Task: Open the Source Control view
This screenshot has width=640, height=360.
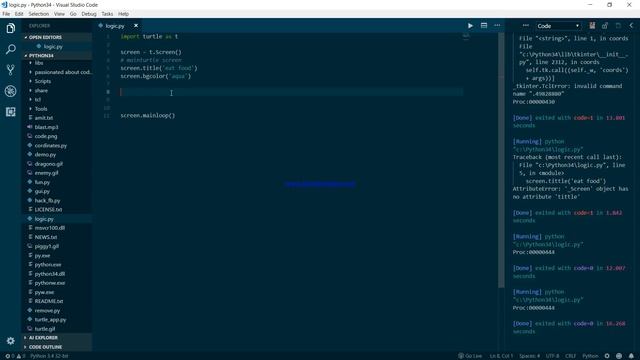Action: point(11,70)
